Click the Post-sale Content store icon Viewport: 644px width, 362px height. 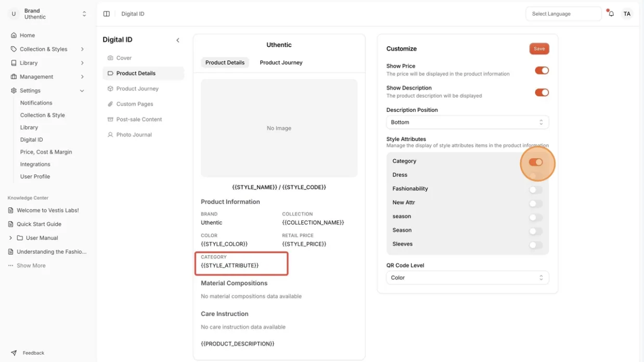point(110,119)
